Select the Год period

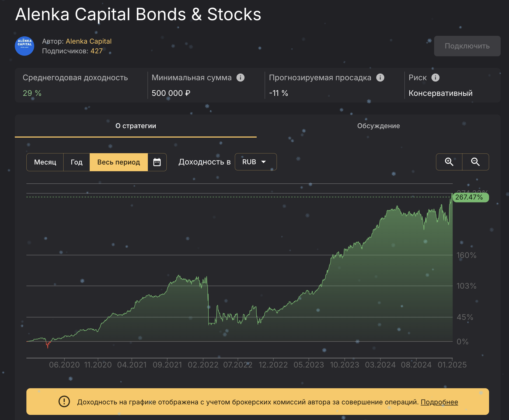(x=76, y=162)
